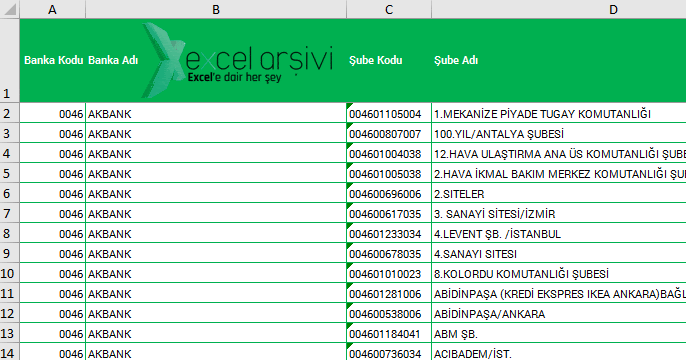The height and width of the screenshot is (360, 686).
Task: Click the Banka Adı header cell
Action: [x=216, y=60]
